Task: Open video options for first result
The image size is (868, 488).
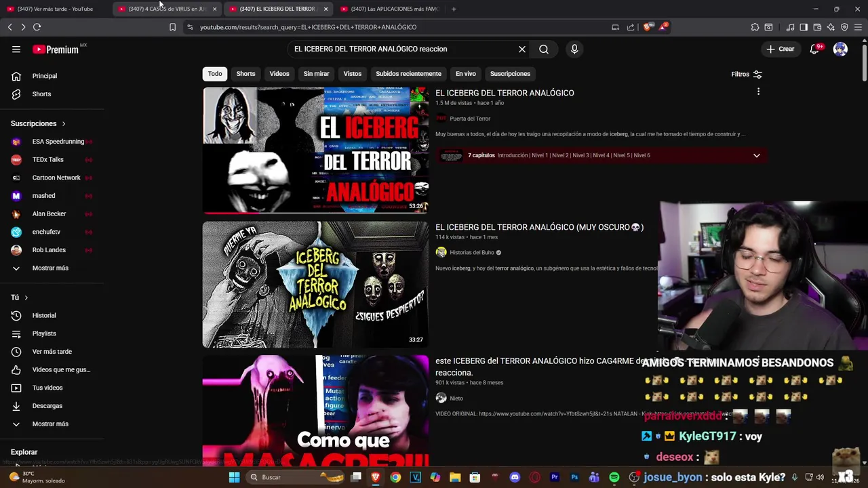Action: click(x=758, y=91)
